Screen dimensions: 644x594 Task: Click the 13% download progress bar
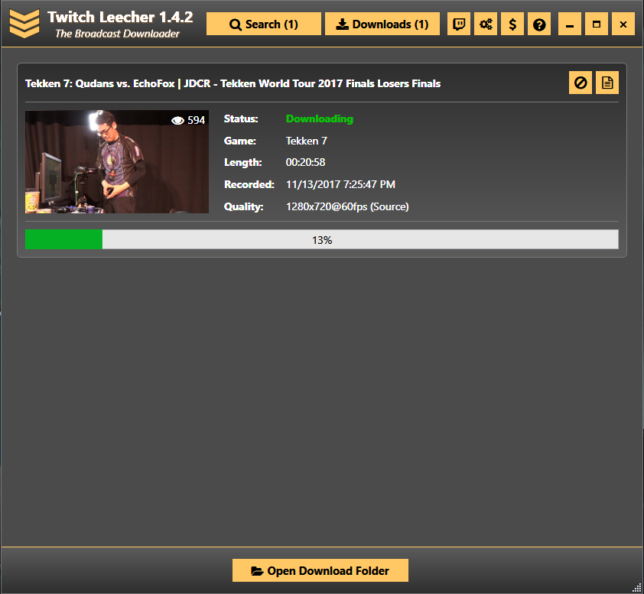[322, 239]
